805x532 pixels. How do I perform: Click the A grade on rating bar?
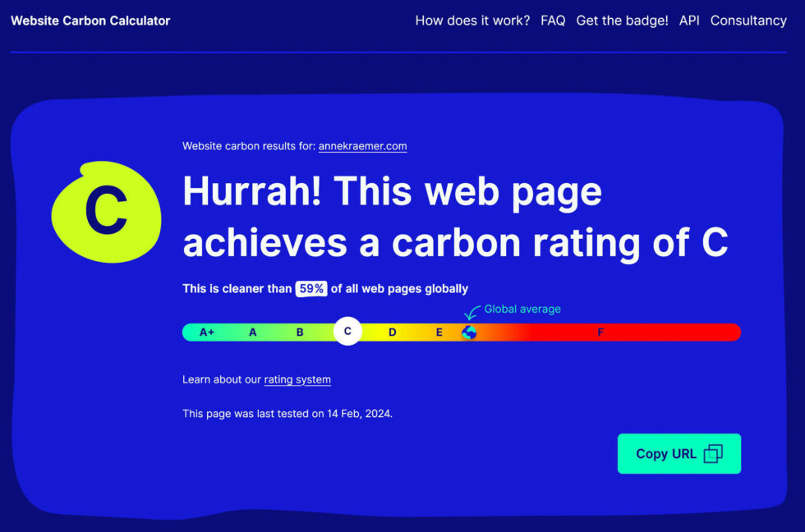click(253, 332)
